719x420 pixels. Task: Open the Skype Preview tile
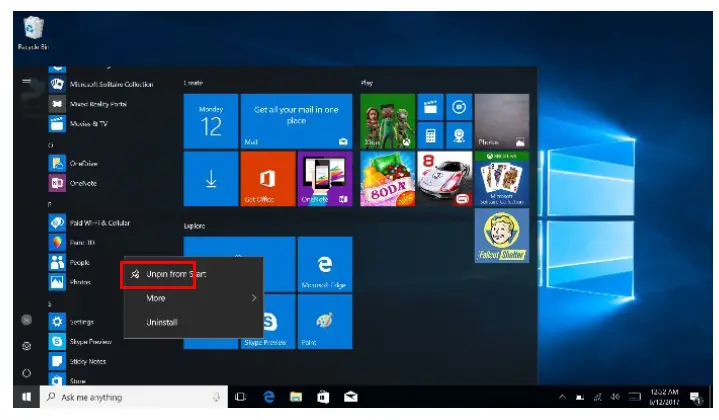coord(279,321)
